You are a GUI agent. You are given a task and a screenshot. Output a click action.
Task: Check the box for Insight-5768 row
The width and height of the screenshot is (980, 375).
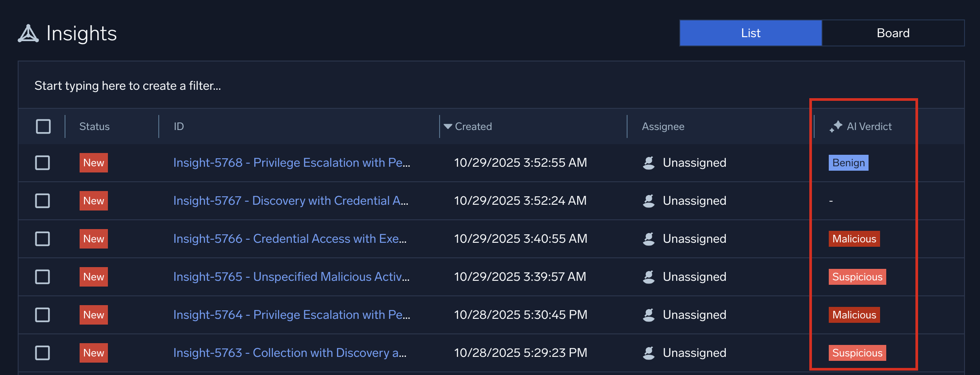pos(42,163)
